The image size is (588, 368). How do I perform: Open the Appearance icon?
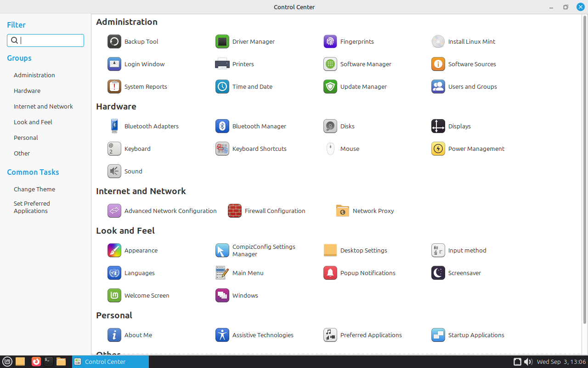114,250
